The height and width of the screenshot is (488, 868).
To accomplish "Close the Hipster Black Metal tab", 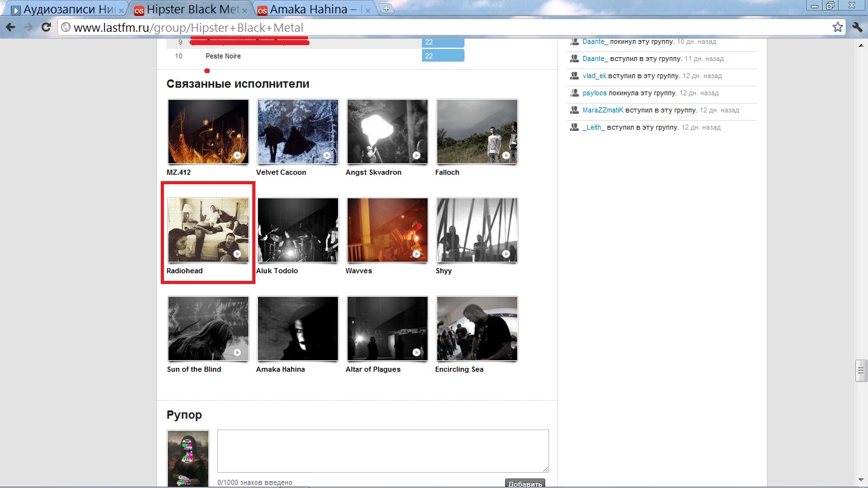I will point(244,10).
